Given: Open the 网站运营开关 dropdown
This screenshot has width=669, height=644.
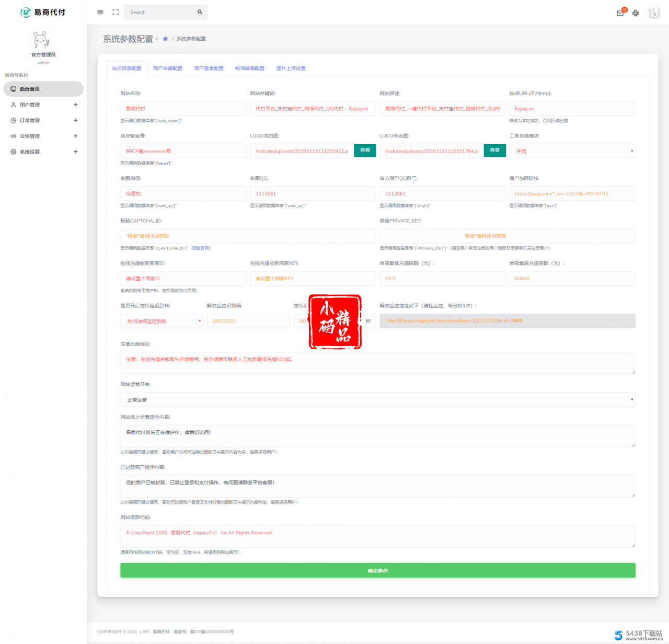Looking at the screenshot, I should click(x=378, y=400).
